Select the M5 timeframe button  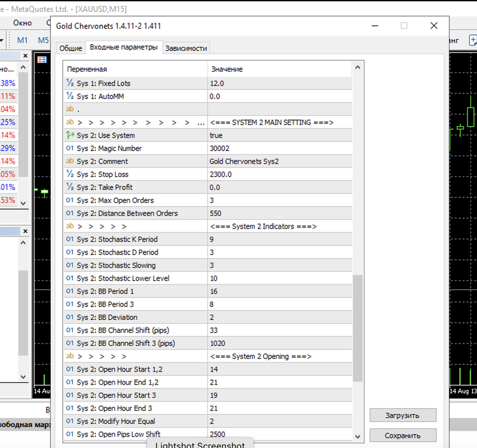(x=43, y=40)
